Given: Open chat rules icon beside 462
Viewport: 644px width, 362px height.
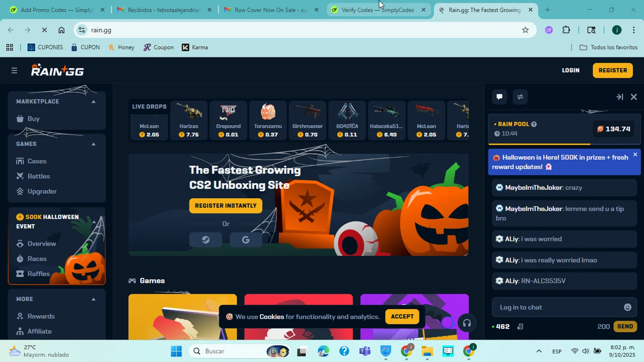Looking at the screenshot, I should (x=520, y=327).
